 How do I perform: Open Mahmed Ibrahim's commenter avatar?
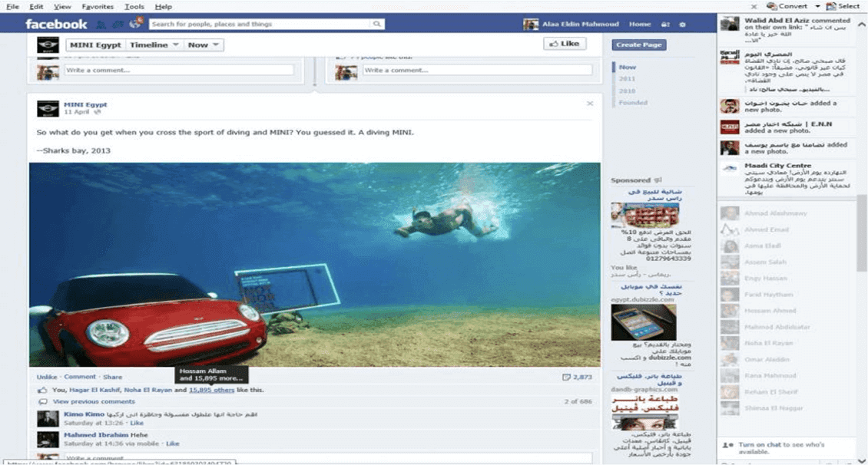pyautogui.click(x=48, y=439)
